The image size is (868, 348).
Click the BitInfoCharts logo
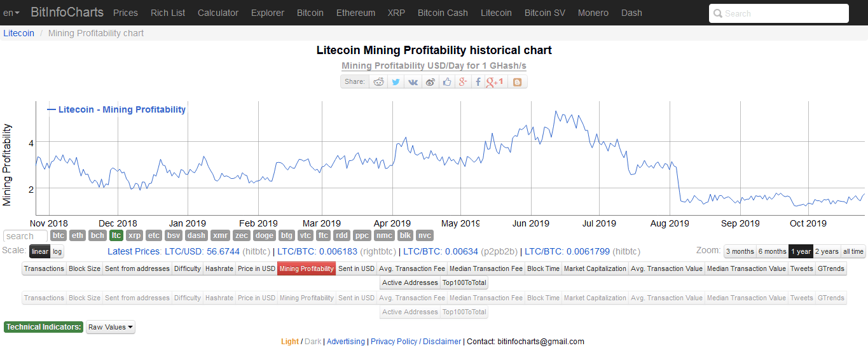67,12
